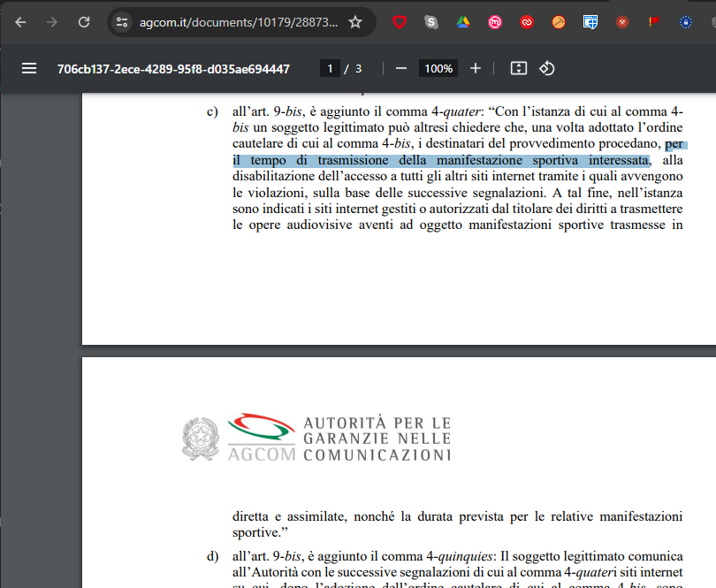Click the word '4-quater' in paragraph c)
The image size is (716, 588).
(456, 111)
